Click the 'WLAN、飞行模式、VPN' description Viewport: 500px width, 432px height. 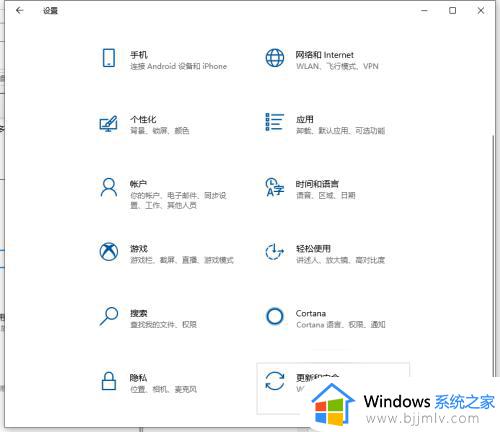[x=337, y=66]
